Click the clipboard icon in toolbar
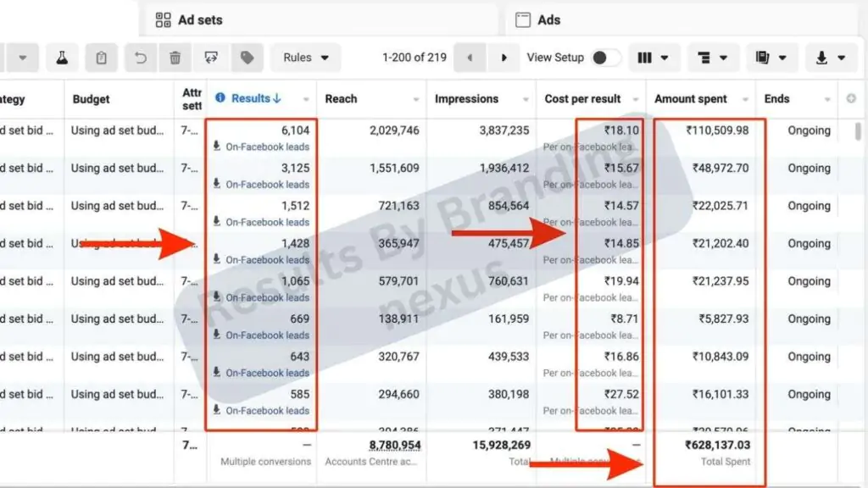 pos(102,58)
